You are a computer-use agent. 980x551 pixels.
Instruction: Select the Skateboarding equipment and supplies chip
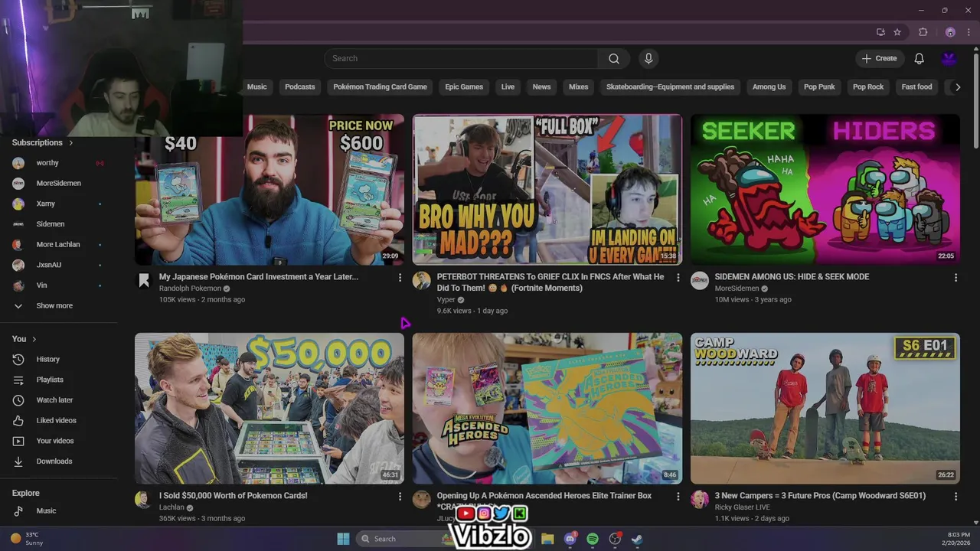(x=670, y=87)
